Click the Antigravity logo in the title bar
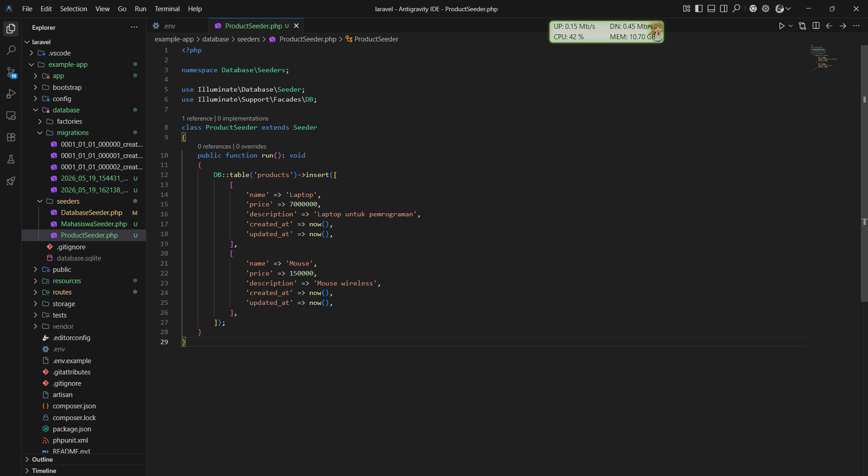 pos(9,9)
